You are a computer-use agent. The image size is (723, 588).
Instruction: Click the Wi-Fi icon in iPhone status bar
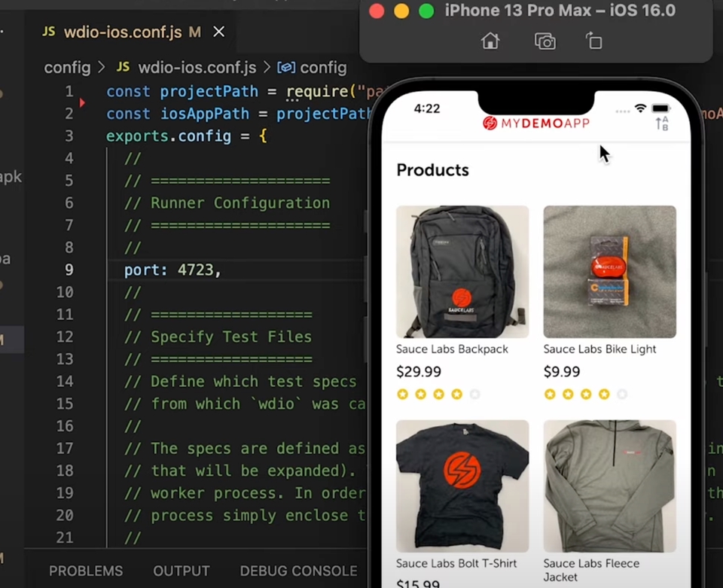pyautogui.click(x=640, y=108)
